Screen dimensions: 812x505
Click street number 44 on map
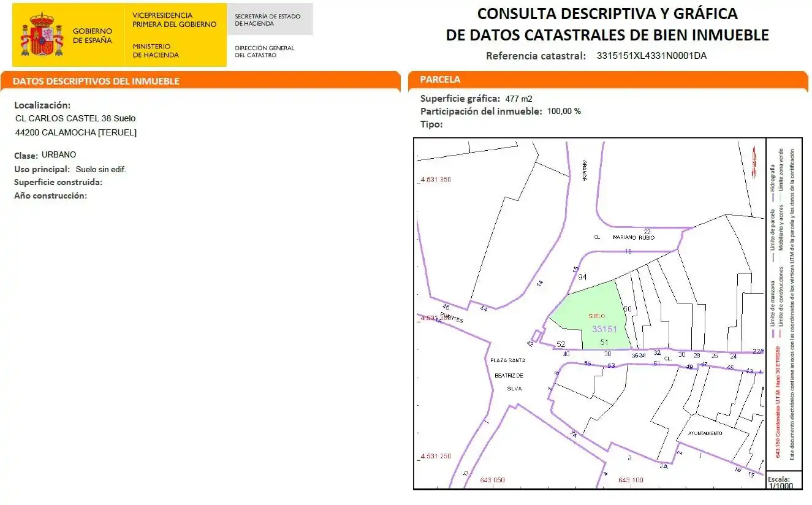click(484, 308)
